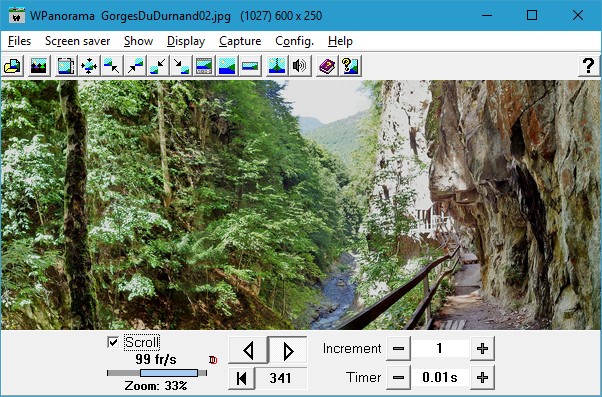Maximize the WPanorama window

click(532, 15)
